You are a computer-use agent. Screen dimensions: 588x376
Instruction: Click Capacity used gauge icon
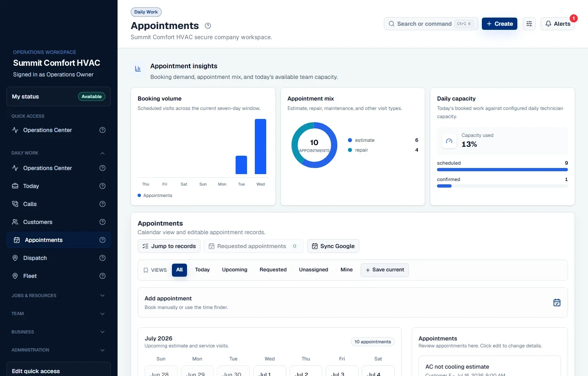[449, 141]
